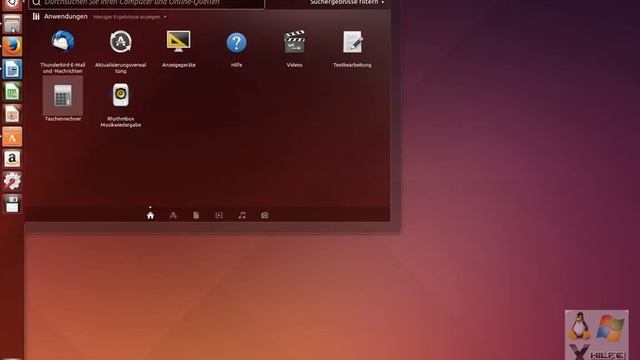Switch to the Files lens
This screenshot has height=360, width=640.
tap(196, 215)
